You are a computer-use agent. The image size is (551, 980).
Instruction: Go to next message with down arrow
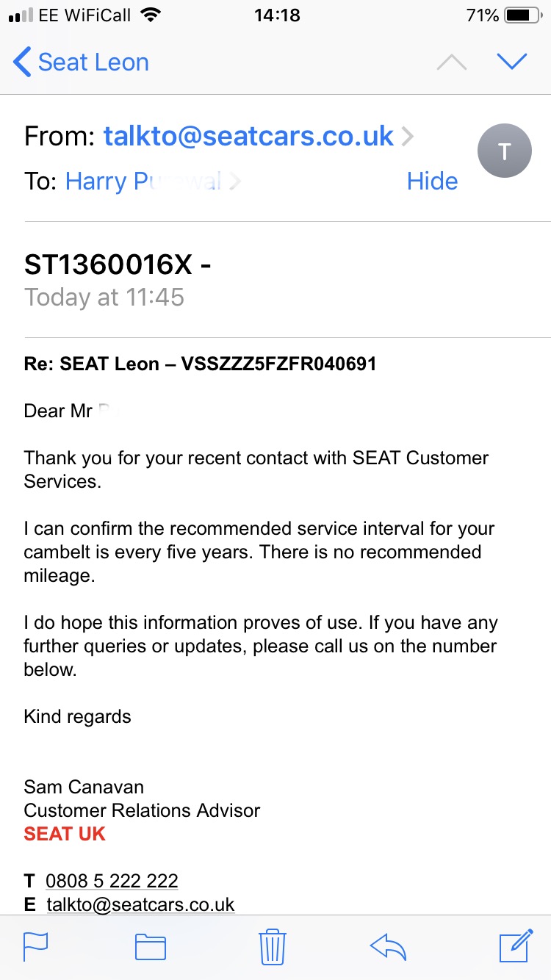[x=512, y=62]
